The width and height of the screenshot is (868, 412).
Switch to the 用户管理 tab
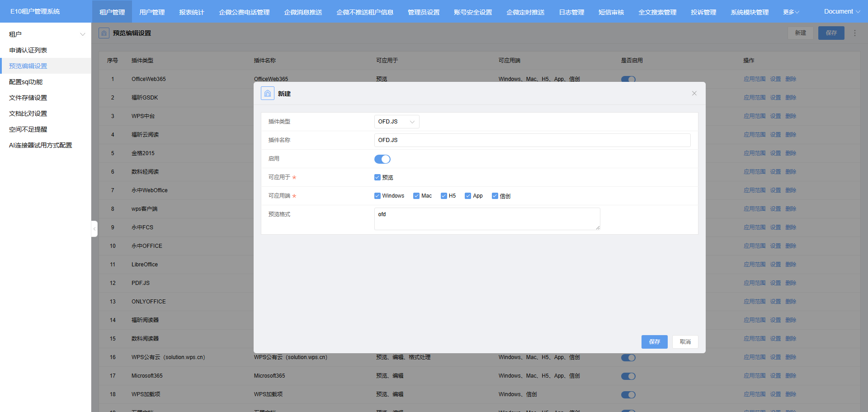pos(152,12)
